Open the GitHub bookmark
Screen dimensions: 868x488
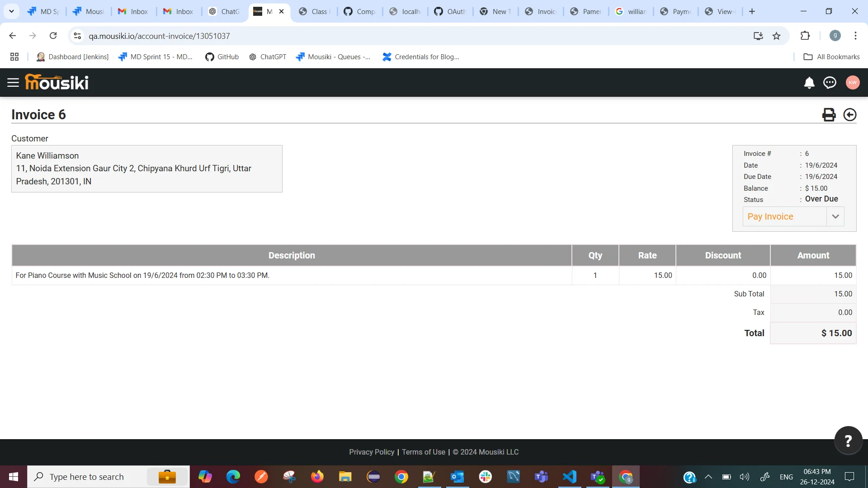pyautogui.click(x=222, y=57)
